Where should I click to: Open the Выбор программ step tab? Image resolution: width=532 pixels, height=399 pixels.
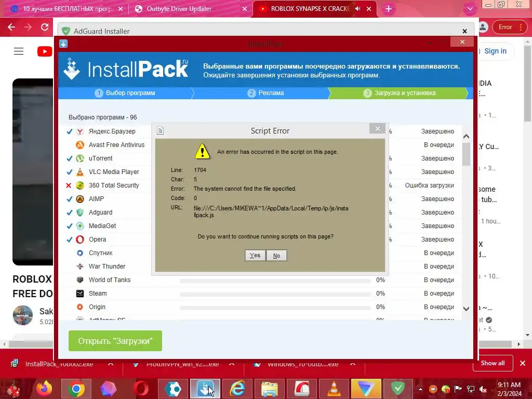point(125,93)
